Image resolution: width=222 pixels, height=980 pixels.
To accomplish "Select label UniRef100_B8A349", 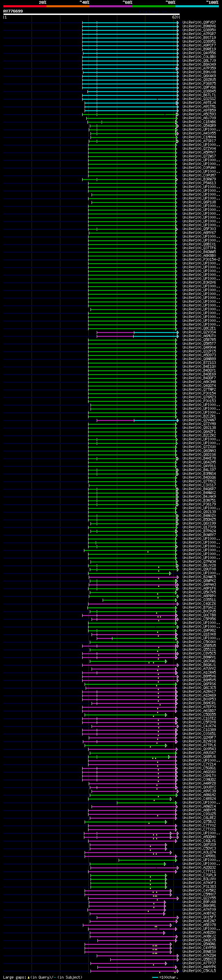I will pos(199,64).
